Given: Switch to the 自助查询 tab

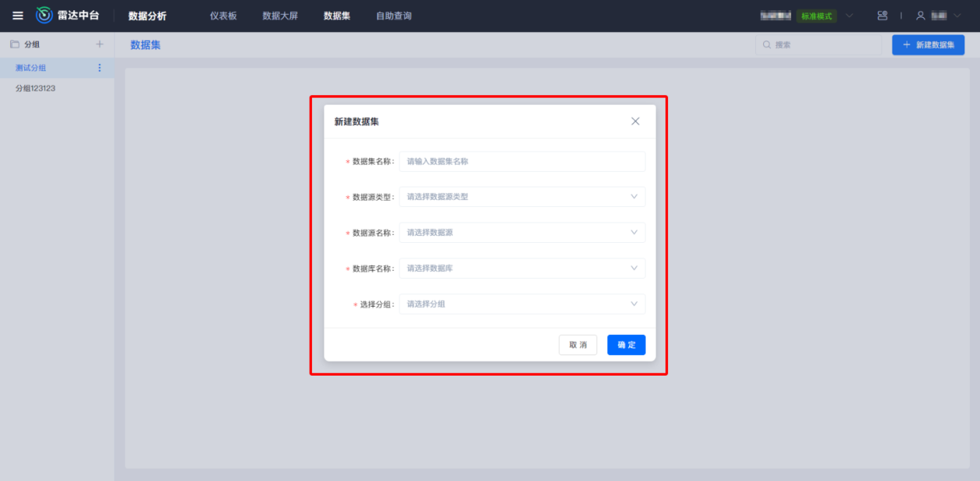Looking at the screenshot, I should tap(394, 16).
